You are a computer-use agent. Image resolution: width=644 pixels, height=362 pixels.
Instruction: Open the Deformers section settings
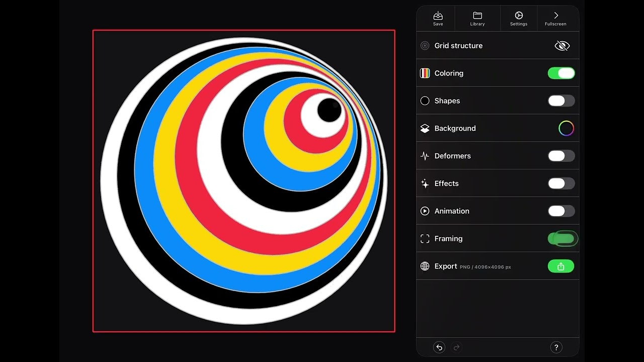[x=452, y=156]
